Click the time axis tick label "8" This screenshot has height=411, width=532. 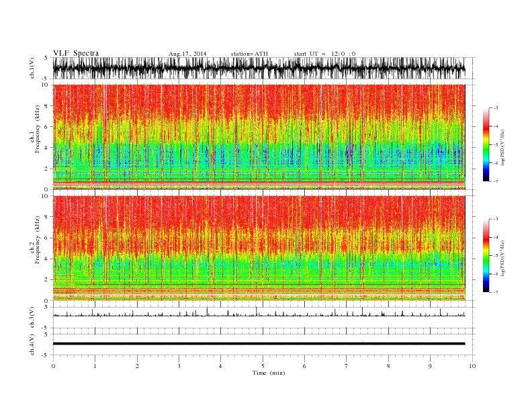tap(388, 366)
